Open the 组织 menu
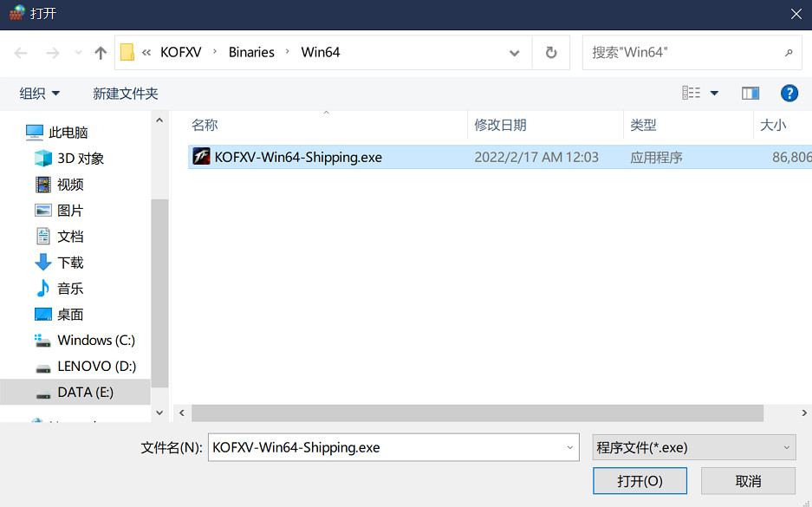The image size is (812, 507). coord(40,94)
